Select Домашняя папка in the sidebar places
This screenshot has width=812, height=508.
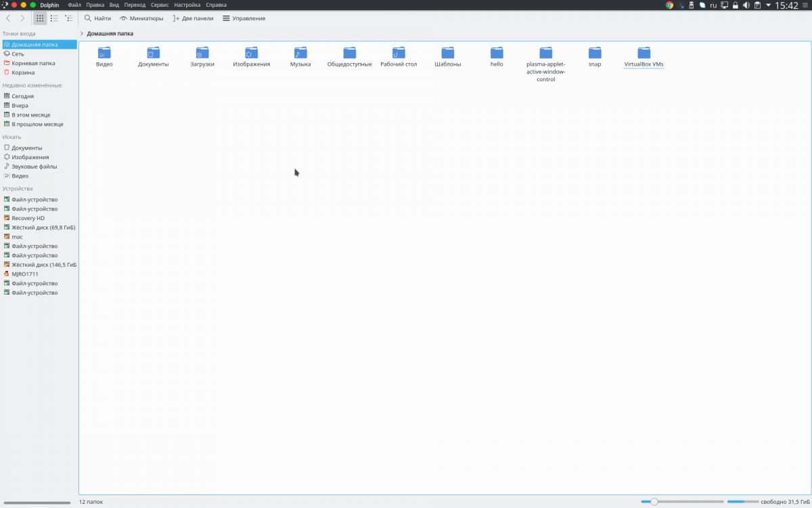39,45
